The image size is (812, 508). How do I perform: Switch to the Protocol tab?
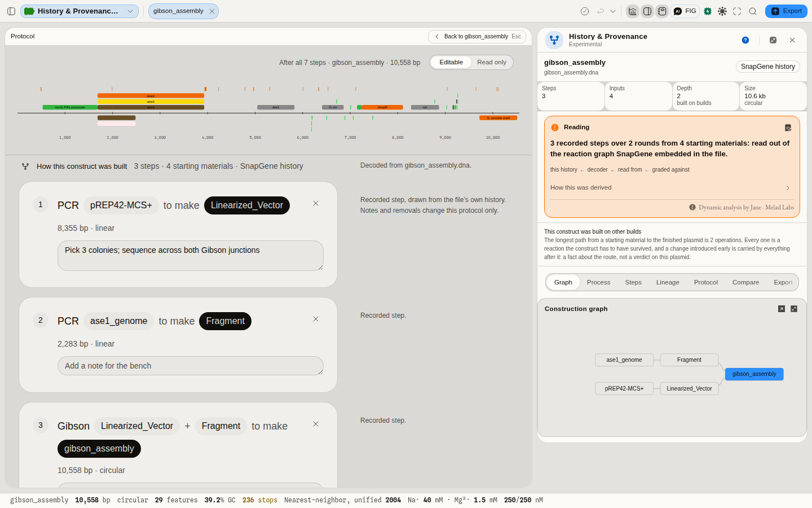click(706, 282)
